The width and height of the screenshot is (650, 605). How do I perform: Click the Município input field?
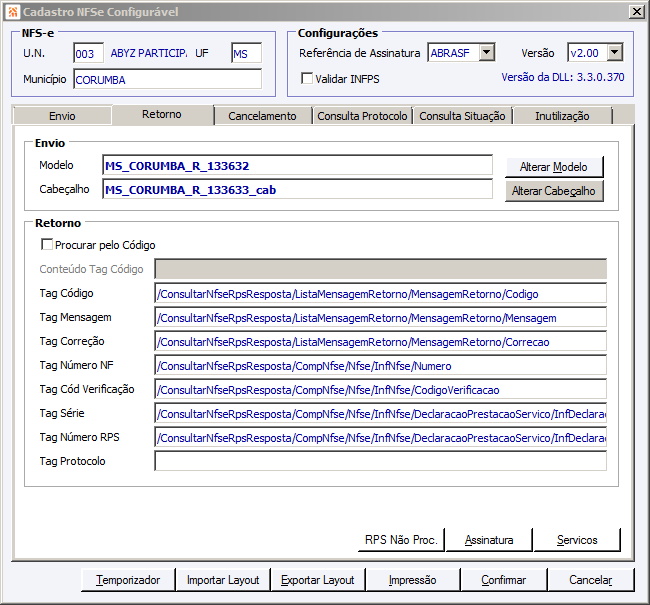[x=167, y=79]
